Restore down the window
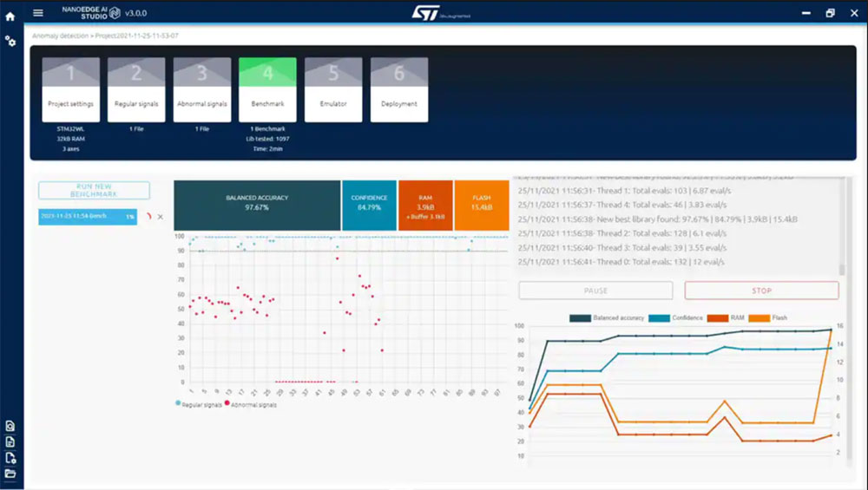Screen dimensions: 868x490 (x=830, y=13)
